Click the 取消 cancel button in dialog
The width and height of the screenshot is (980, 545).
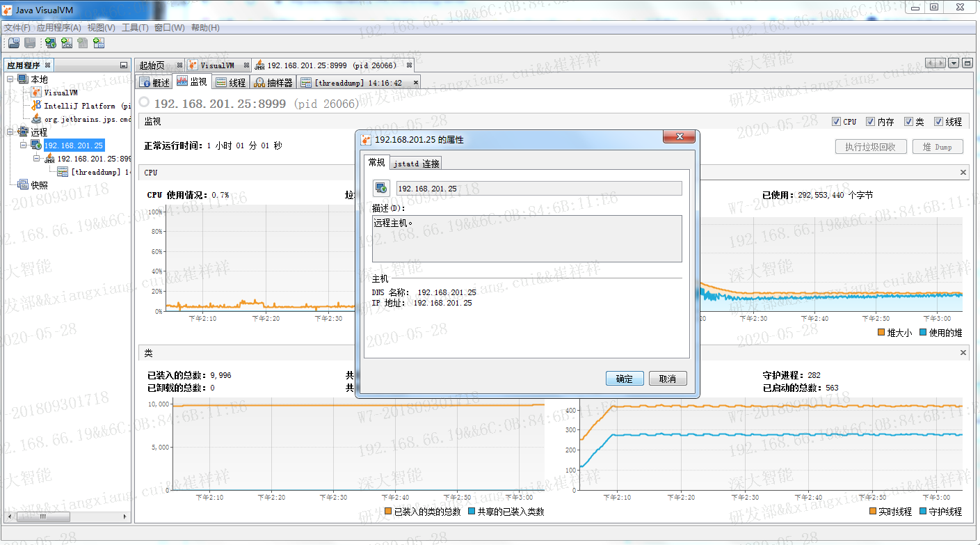[x=668, y=379]
